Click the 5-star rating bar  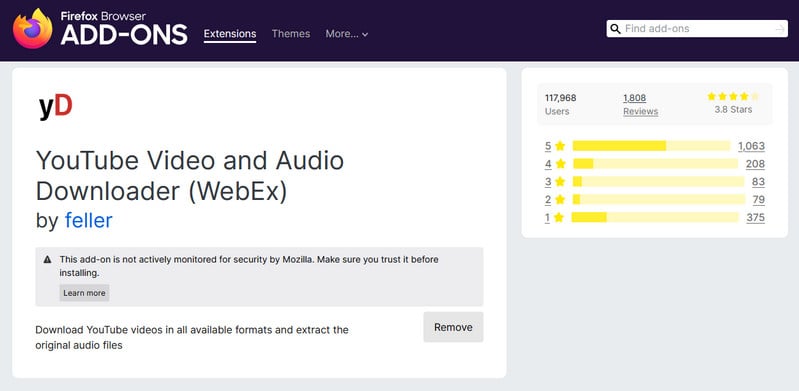pyautogui.click(x=651, y=146)
